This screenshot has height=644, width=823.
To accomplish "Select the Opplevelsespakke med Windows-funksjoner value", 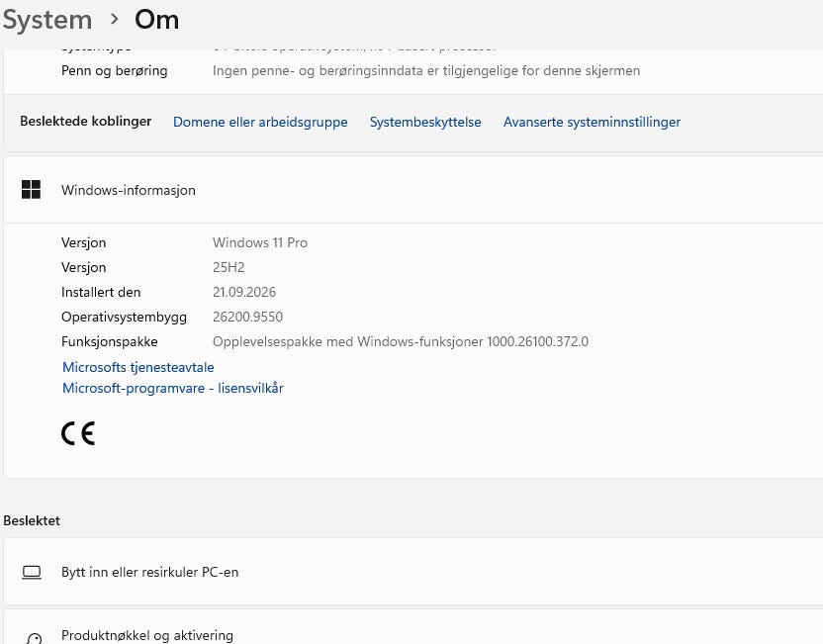I will (x=401, y=341).
